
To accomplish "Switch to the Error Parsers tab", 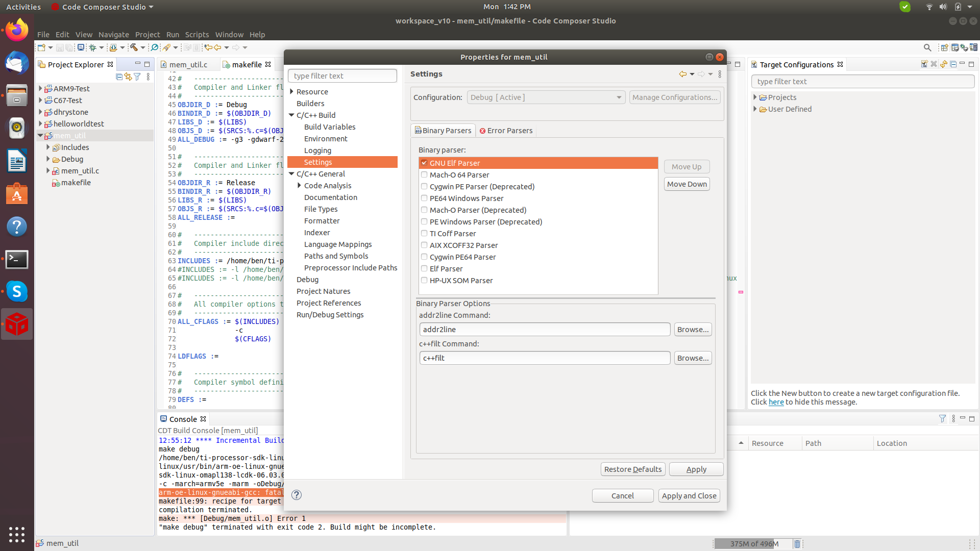I will click(x=506, y=131).
